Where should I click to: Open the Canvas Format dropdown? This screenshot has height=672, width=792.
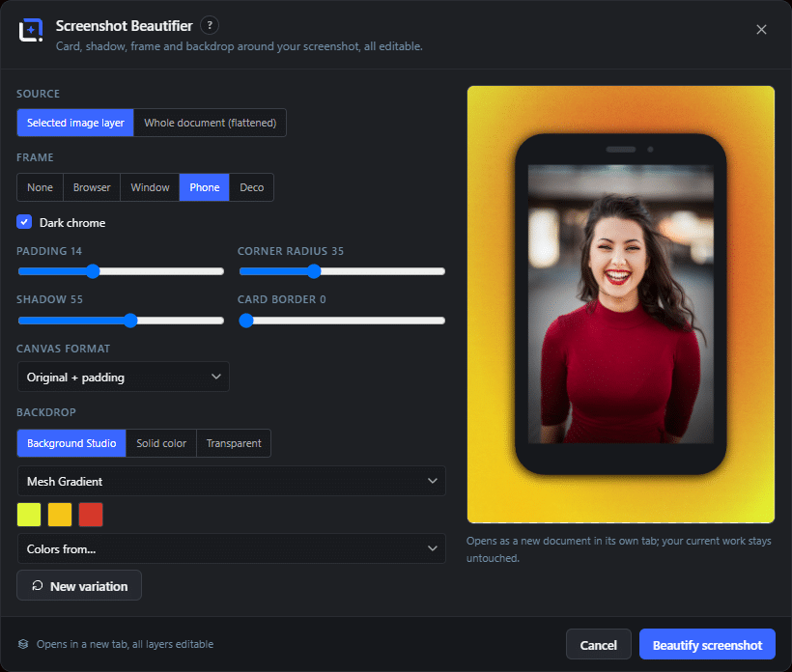pyautogui.click(x=124, y=378)
